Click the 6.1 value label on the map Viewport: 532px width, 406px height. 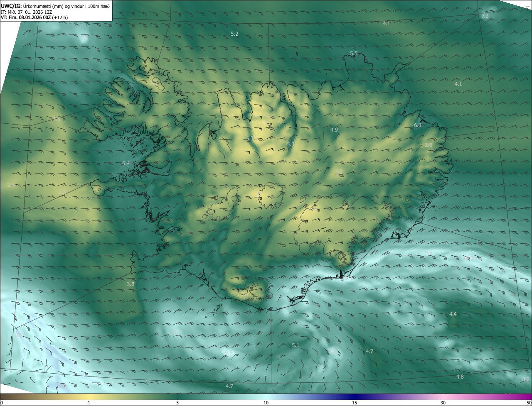coord(418,125)
